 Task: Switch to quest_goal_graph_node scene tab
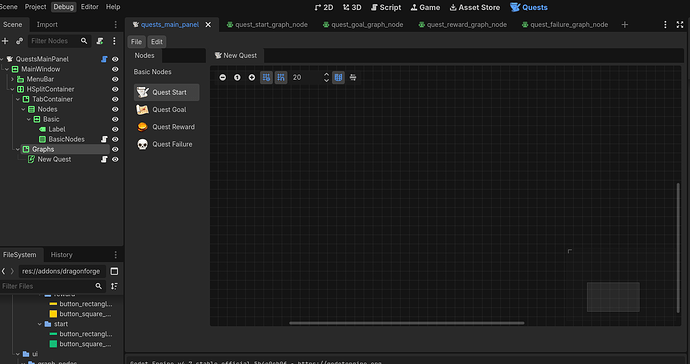(363, 25)
